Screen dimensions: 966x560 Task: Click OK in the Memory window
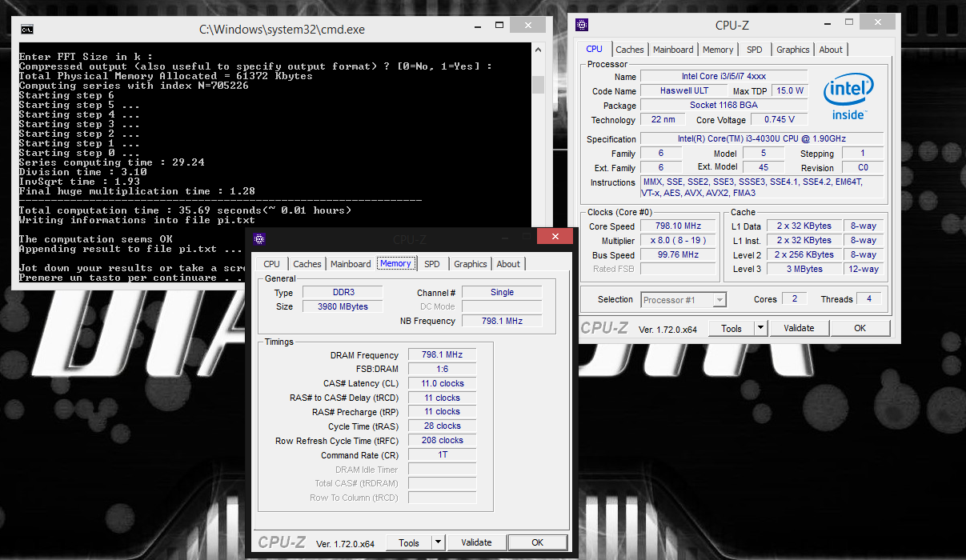tap(538, 542)
